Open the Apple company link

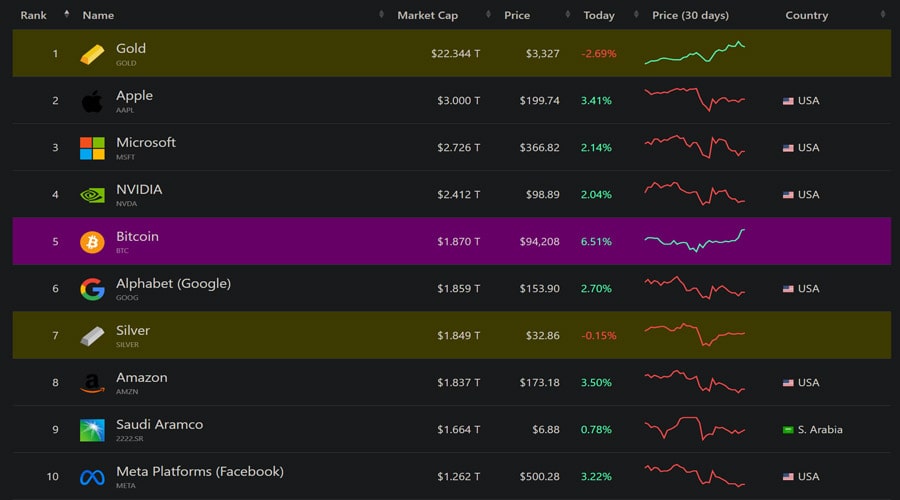click(x=134, y=96)
